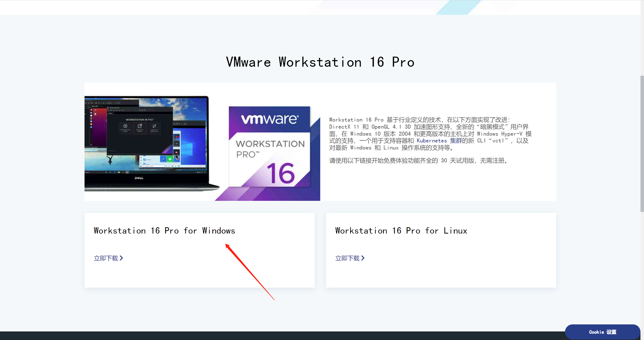Click the connect-server arrows icon in laptop screenshot
Screen dimensions: 644x340
pyautogui.click(x=154, y=126)
